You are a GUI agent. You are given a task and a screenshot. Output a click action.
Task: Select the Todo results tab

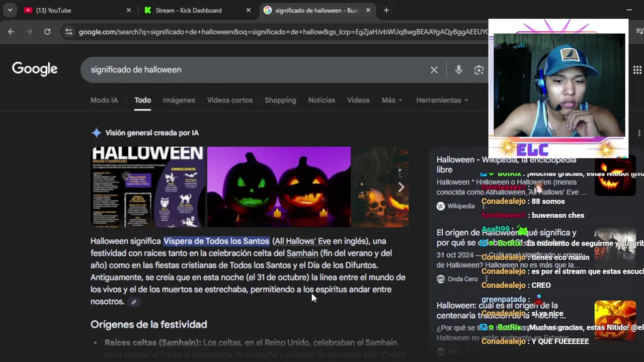click(x=142, y=100)
